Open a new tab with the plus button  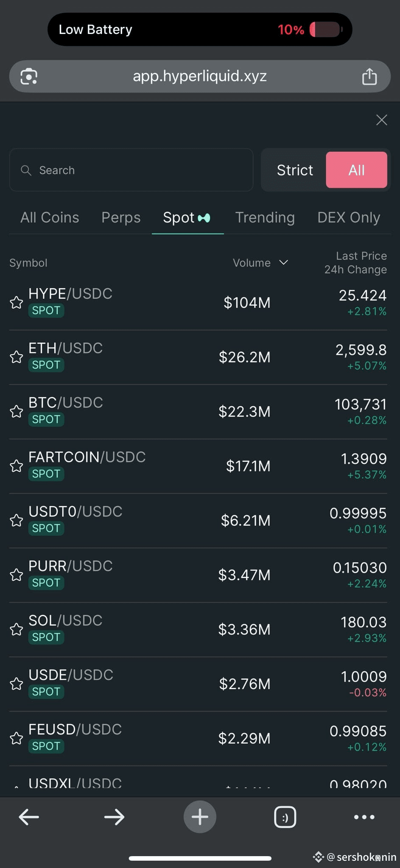(200, 817)
